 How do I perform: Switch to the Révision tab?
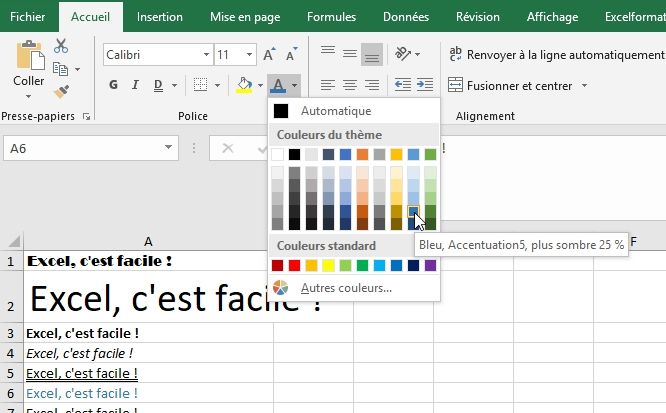tap(478, 17)
